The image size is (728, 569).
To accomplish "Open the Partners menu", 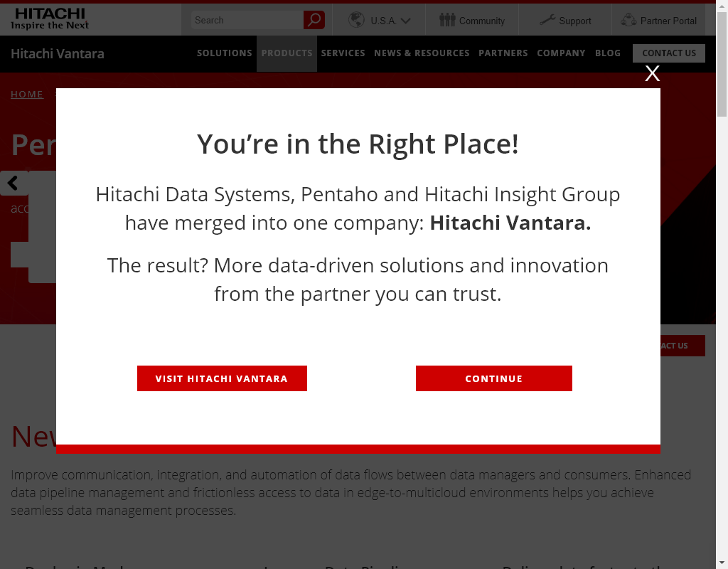I will click(x=503, y=53).
